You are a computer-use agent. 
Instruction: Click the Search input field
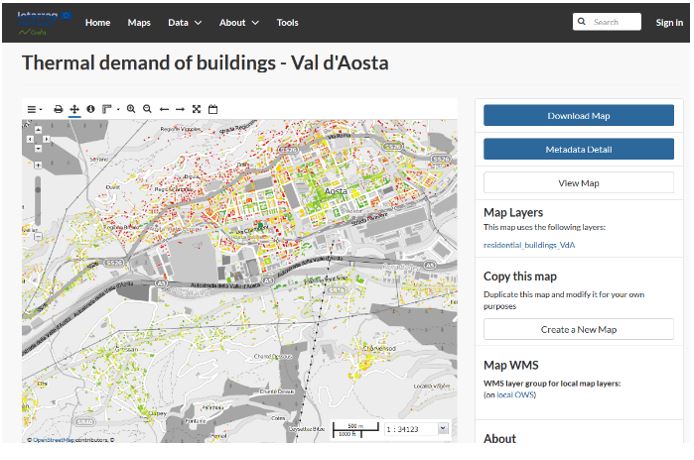(613, 22)
